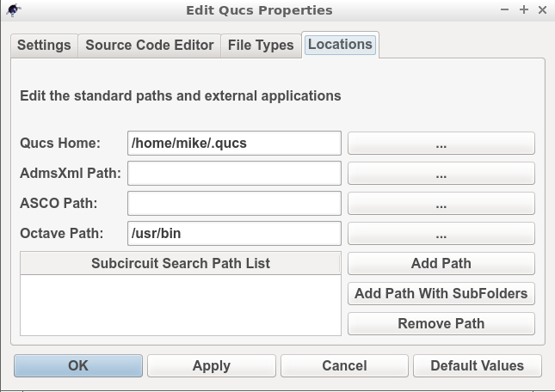This screenshot has width=555, height=392.
Task: Click the Remove Path button
Action: tap(441, 323)
